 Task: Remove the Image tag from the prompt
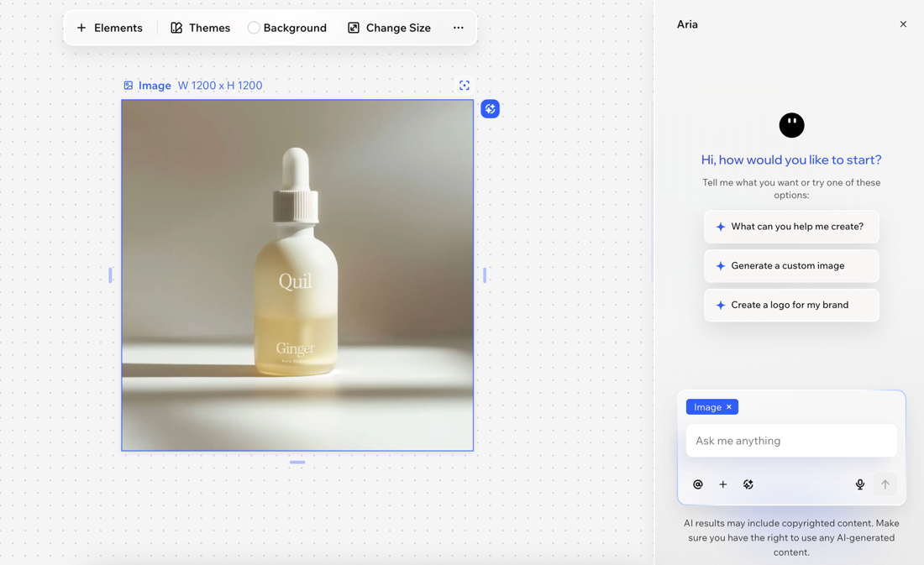[x=729, y=407]
